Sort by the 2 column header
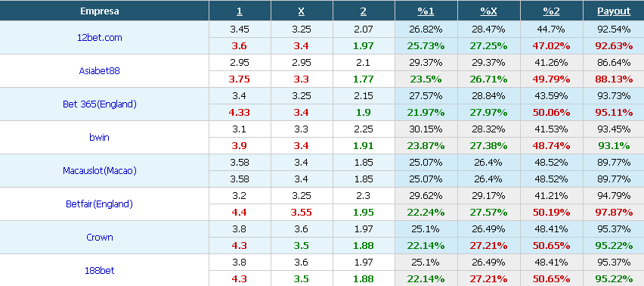Screen dimensions: 644x286 [x=364, y=11]
